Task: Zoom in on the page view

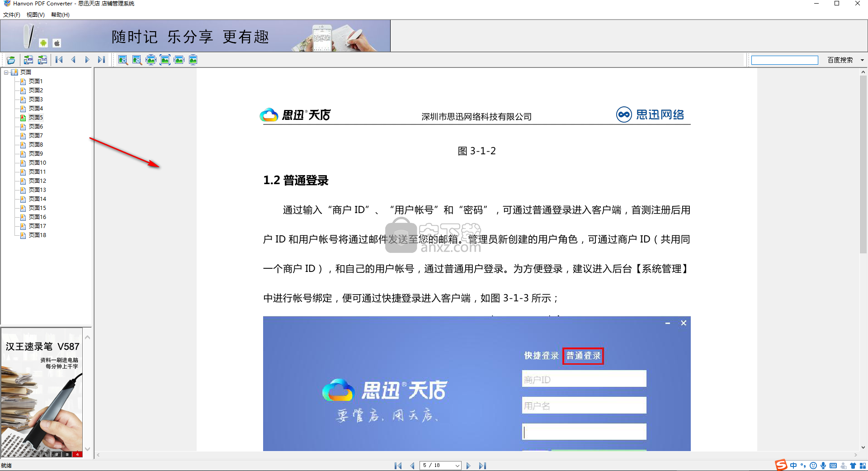Action: point(123,60)
